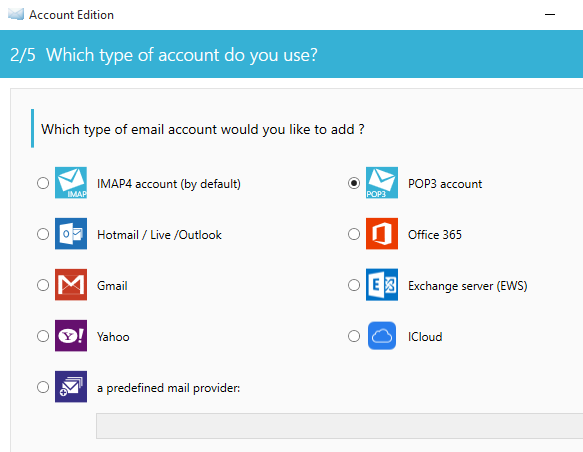
Task: Enable the predefined mail provider radio button
Action: click(x=43, y=387)
